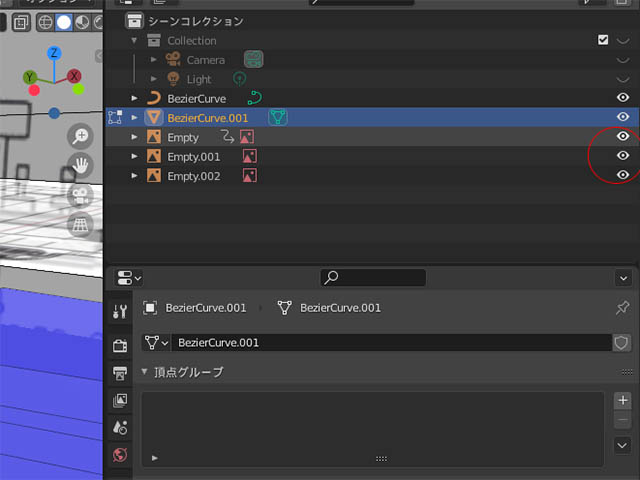Click the X axis on navigation gizmo
640x480 pixels.
point(74,76)
